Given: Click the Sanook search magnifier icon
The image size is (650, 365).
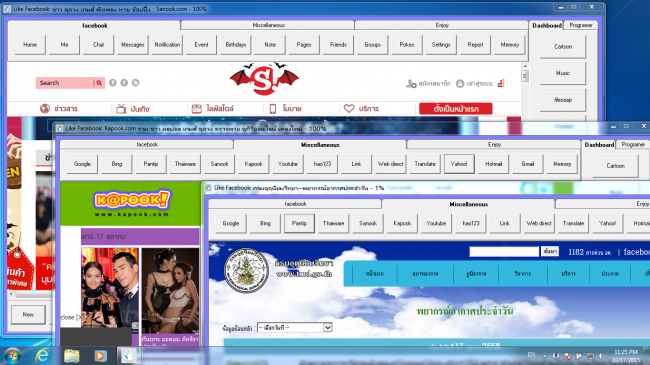Looking at the screenshot, I should tap(99, 83).
